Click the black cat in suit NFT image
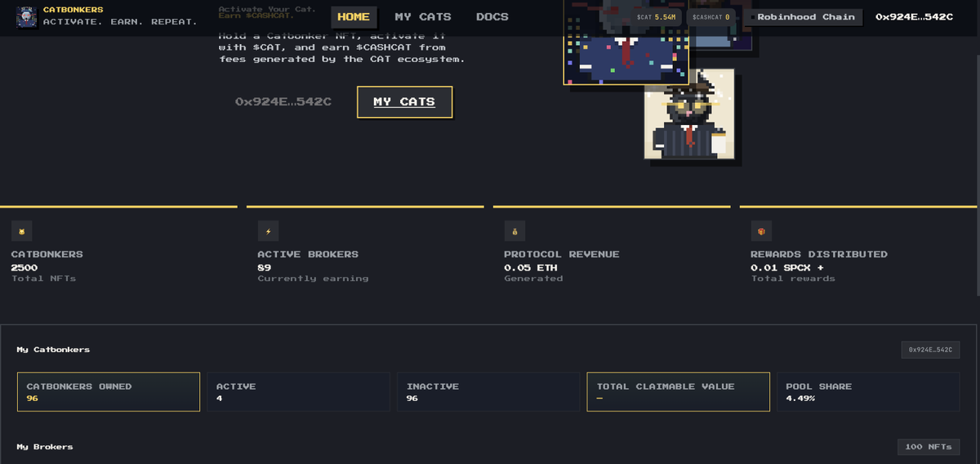Viewport: 980px width, 464px height. (688, 114)
